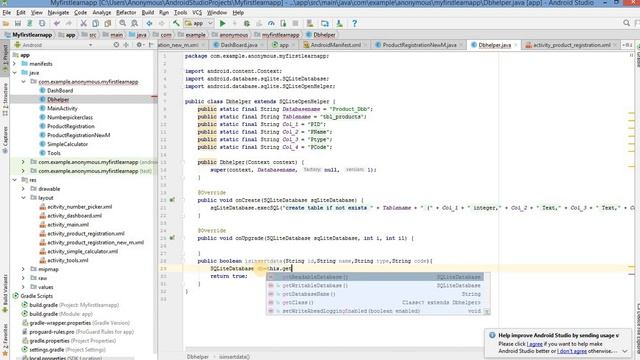The image size is (640, 360).
Task: Open the File menu
Action: [x=7, y=13]
